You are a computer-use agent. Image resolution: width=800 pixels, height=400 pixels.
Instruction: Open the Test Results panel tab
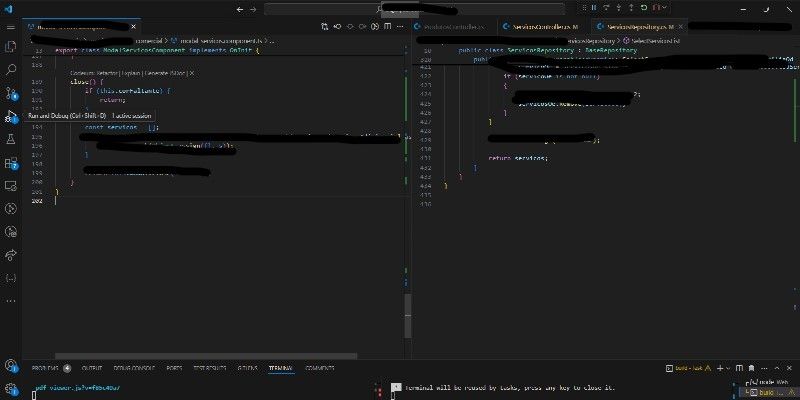(x=209, y=368)
